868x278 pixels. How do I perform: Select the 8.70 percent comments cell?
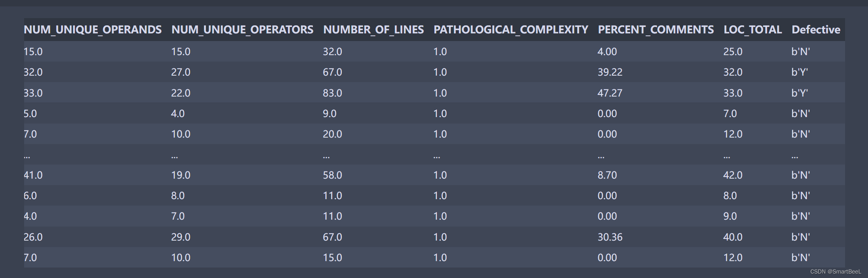[607, 175]
